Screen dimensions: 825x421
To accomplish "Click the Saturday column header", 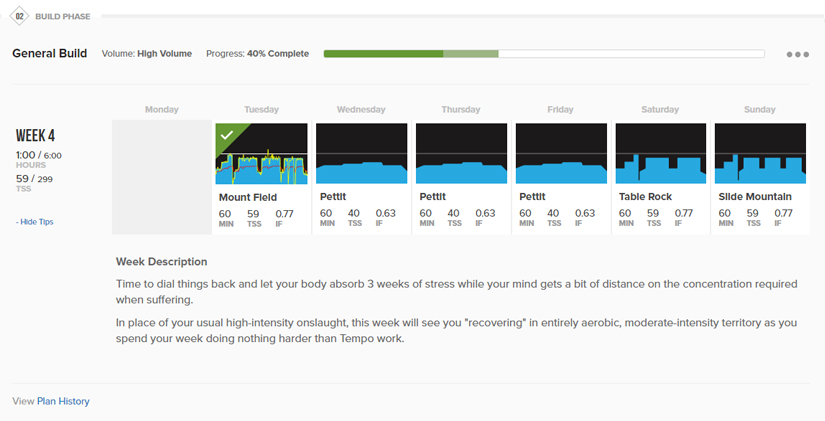I will click(660, 109).
